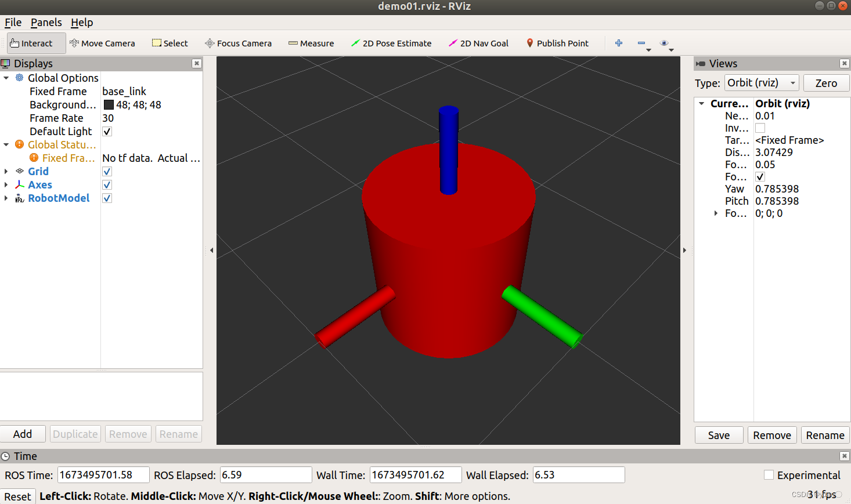Screen dimensions: 851x504
Task: Close the Time panel
Action: pyautogui.click(x=844, y=456)
